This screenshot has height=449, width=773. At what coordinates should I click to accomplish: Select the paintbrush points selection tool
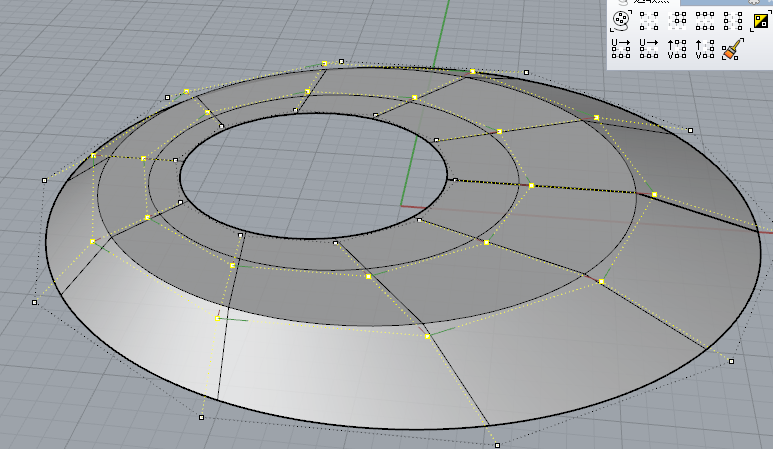pos(733,49)
